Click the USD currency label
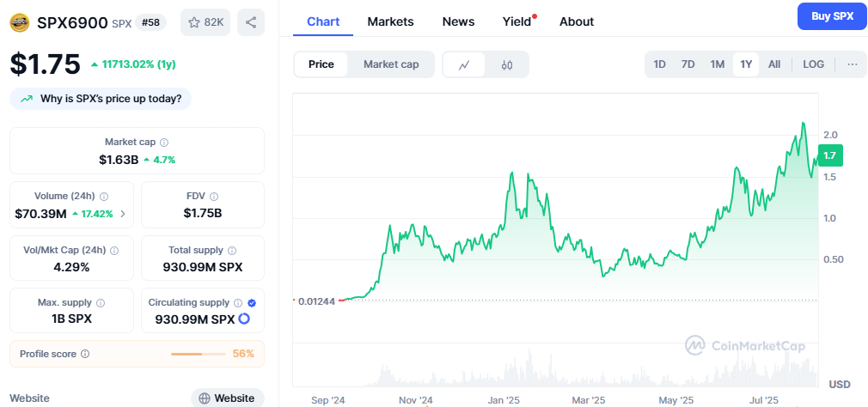This screenshot has height=407, width=868. tap(840, 384)
